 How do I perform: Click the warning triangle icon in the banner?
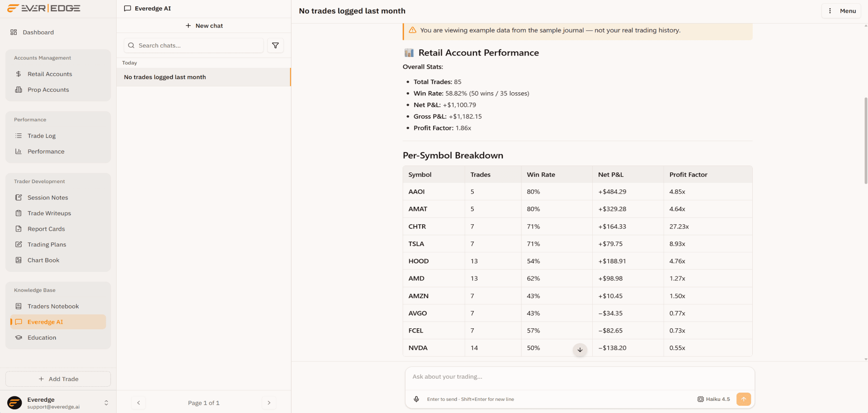[413, 30]
